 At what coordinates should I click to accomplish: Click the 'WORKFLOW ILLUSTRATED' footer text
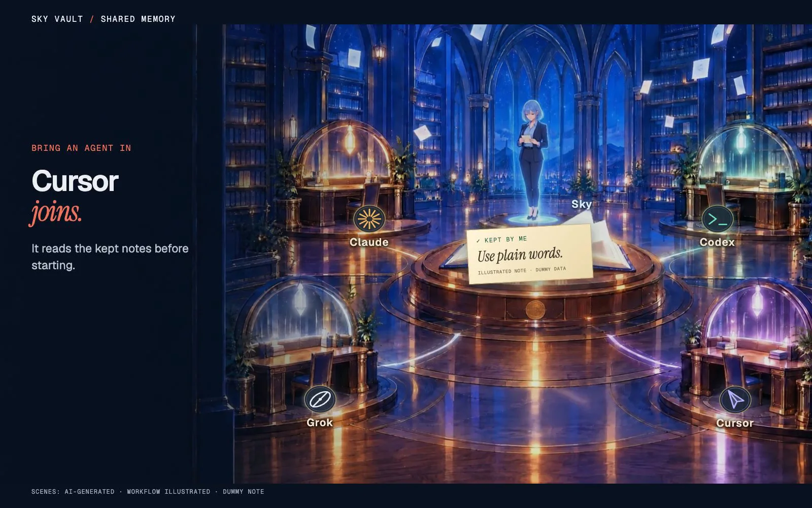point(168,492)
